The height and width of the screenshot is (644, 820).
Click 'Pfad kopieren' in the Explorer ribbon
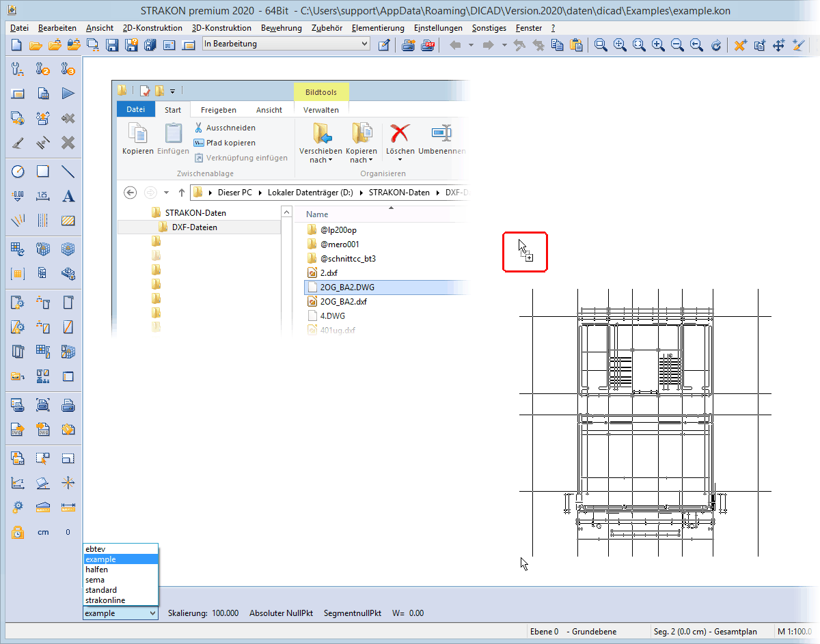pyautogui.click(x=224, y=143)
